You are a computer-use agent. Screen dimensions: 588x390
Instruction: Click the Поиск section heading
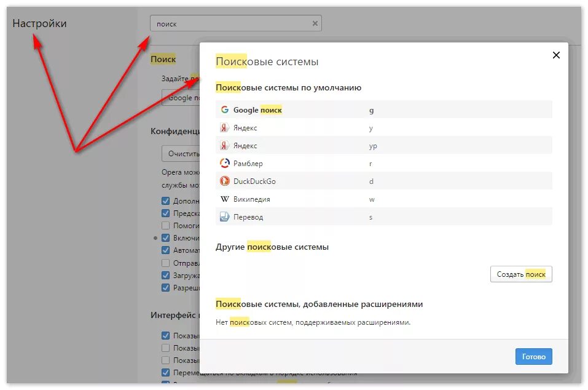(x=163, y=59)
